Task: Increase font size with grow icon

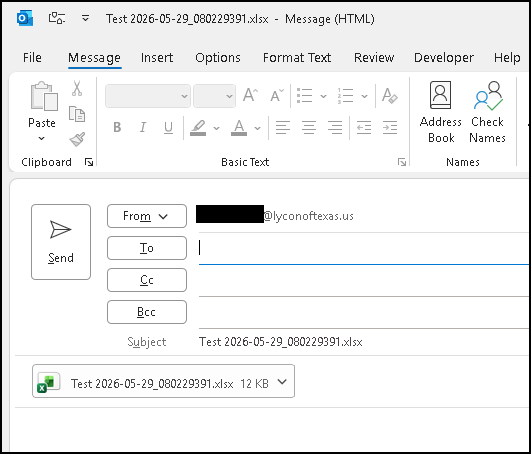Action: click(x=251, y=96)
